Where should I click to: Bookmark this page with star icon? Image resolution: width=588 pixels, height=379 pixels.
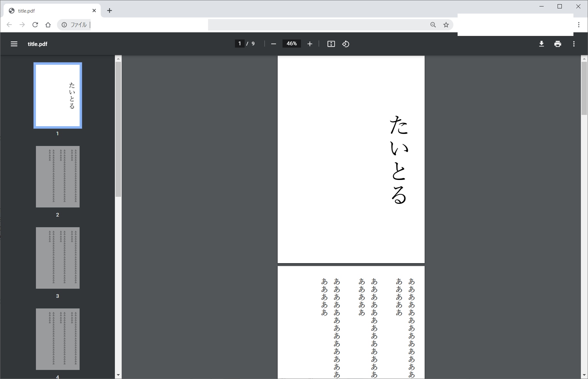coord(446,25)
